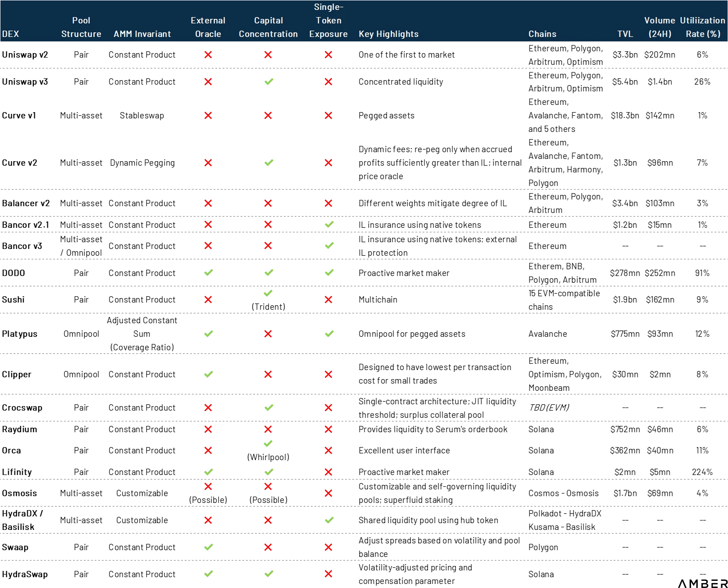Click the 224% utilization rate for Lifinity
Image resolution: width=728 pixels, height=588 pixels.
(702, 472)
